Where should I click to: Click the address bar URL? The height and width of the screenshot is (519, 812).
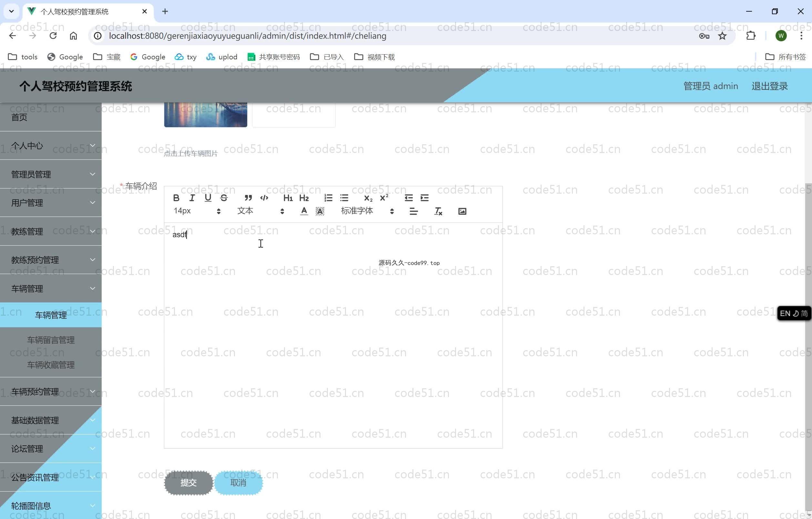(x=248, y=36)
